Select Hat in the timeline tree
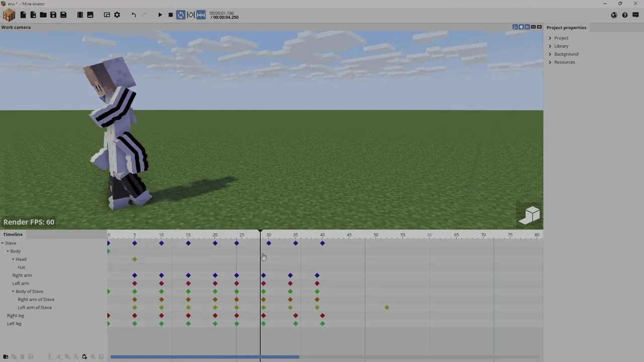This screenshot has width=644, height=362. 21,267
